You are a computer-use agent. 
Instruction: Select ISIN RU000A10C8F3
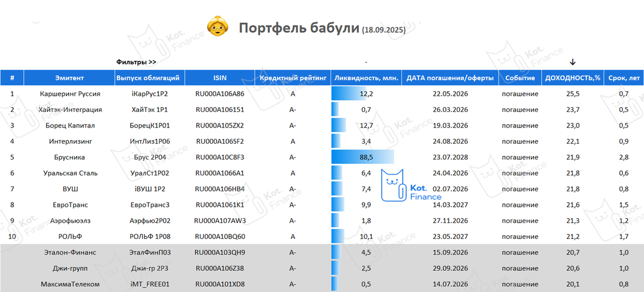coord(220,158)
